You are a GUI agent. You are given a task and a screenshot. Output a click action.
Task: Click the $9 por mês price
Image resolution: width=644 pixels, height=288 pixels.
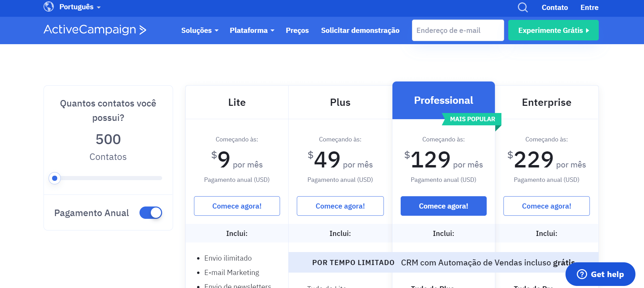237,160
